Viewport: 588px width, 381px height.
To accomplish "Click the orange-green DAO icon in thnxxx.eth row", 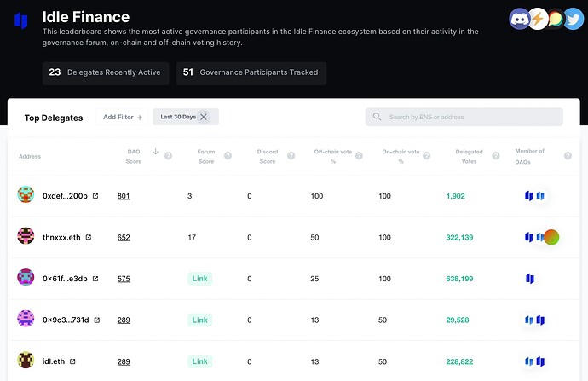I will (551, 237).
